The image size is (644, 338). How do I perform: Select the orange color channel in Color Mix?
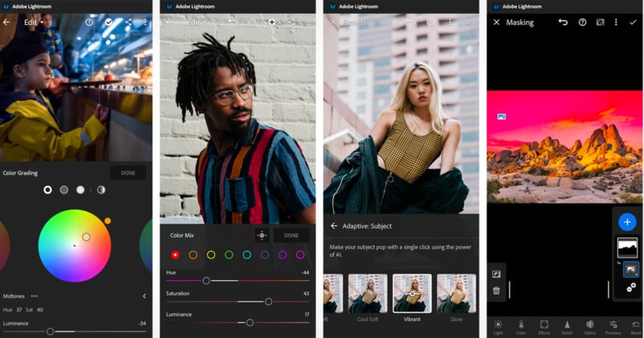pyautogui.click(x=193, y=255)
